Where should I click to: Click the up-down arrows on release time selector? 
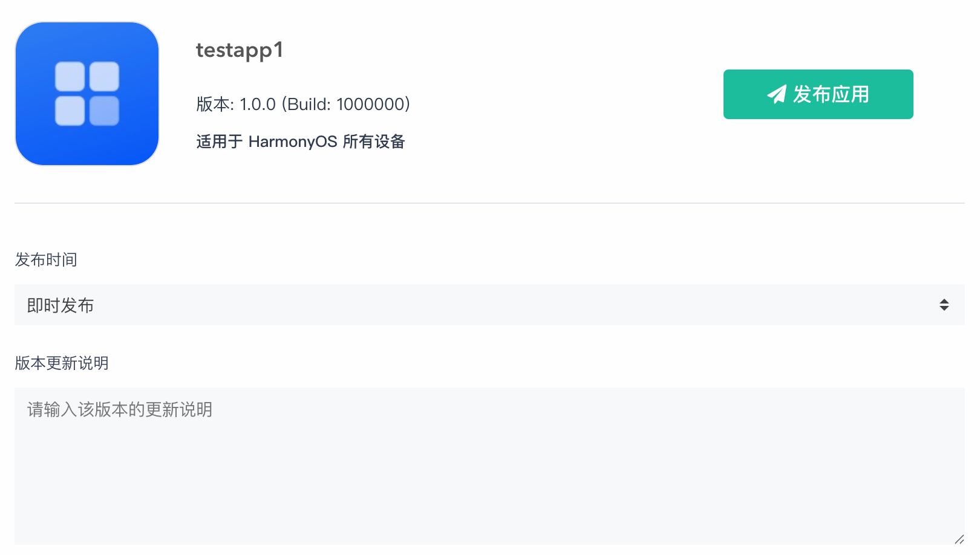click(944, 305)
